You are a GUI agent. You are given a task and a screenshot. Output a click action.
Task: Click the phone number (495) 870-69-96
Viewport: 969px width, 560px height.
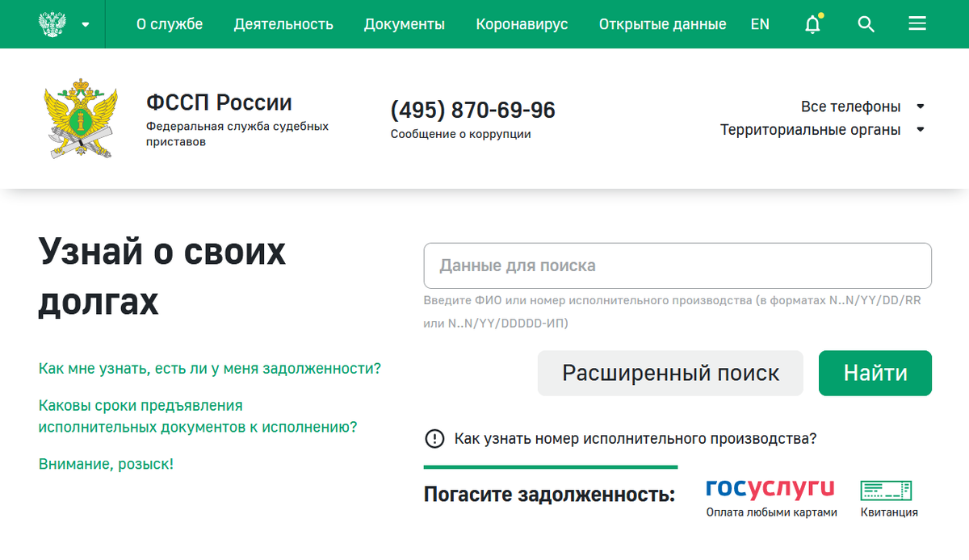coord(473,110)
